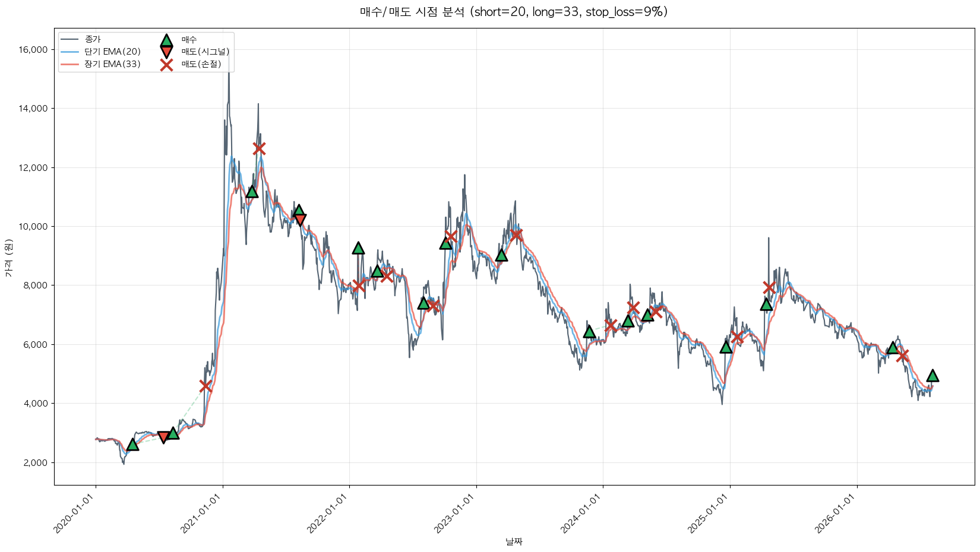Select the red 장기 EMA(33) legend line sample
The height and width of the screenshot is (552, 980).
69,64
